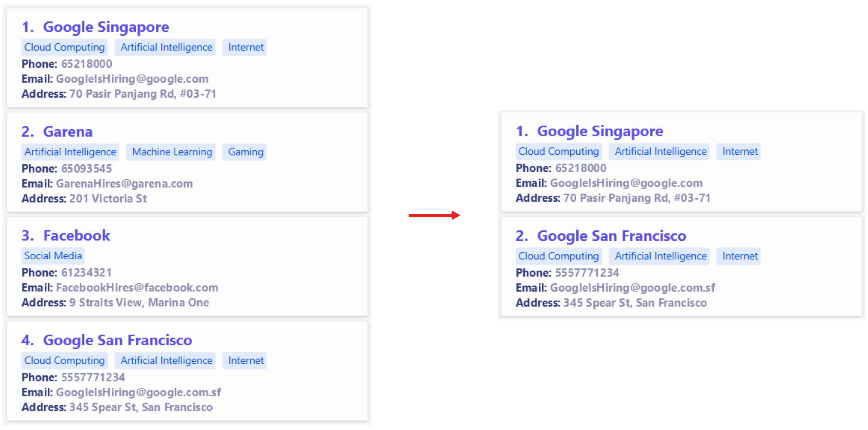Click the address 201 Victoria St
868x430 pixels.
tap(108, 199)
